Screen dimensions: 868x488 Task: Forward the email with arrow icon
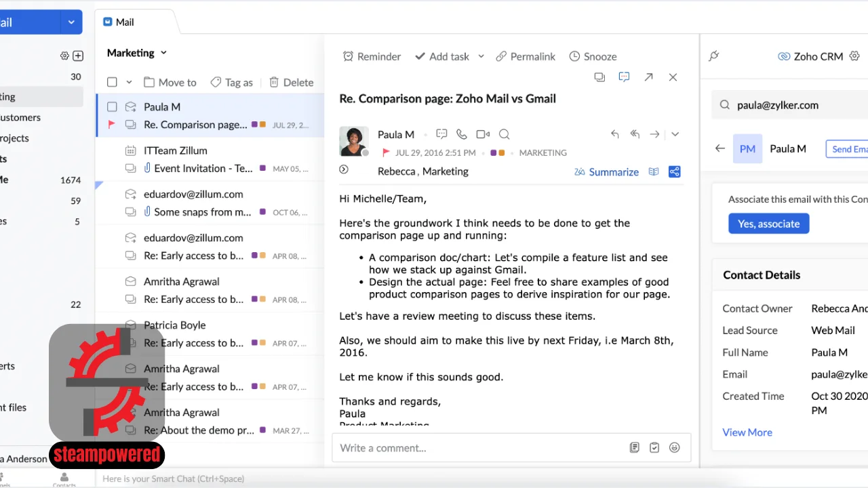click(654, 134)
